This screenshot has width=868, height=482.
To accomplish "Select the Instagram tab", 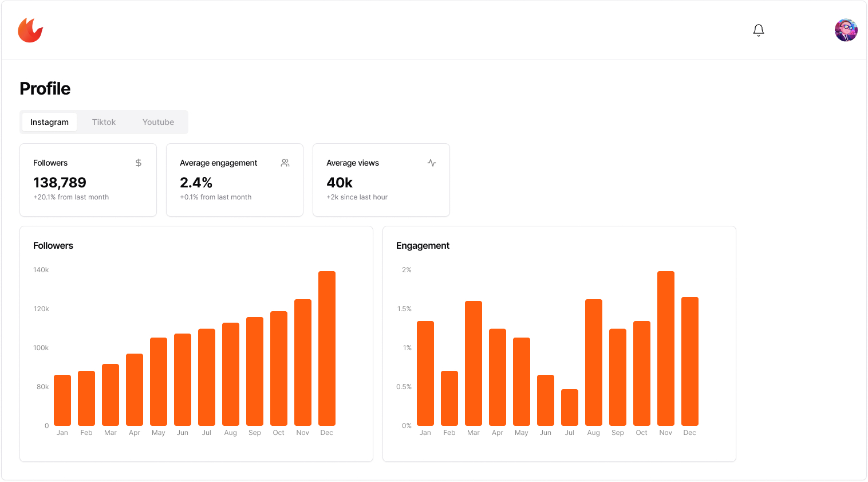I will (x=49, y=122).
